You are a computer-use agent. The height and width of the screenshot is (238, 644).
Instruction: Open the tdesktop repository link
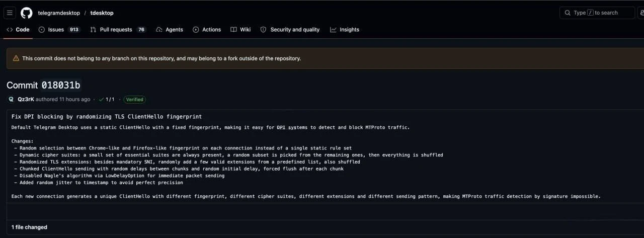[x=102, y=13]
